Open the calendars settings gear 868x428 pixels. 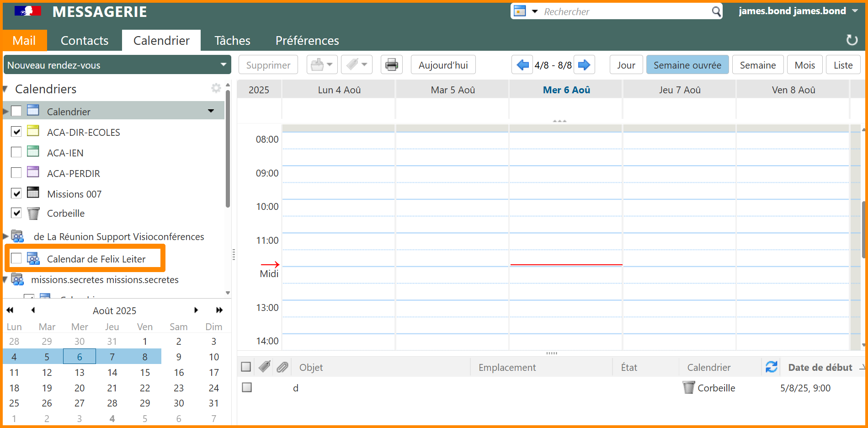coord(216,88)
